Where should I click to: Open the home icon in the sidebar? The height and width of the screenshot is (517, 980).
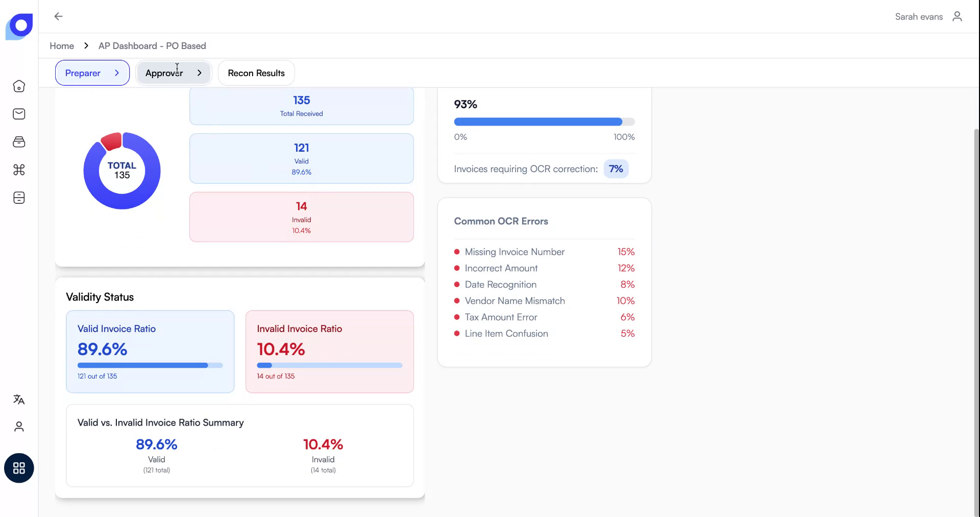(19, 86)
